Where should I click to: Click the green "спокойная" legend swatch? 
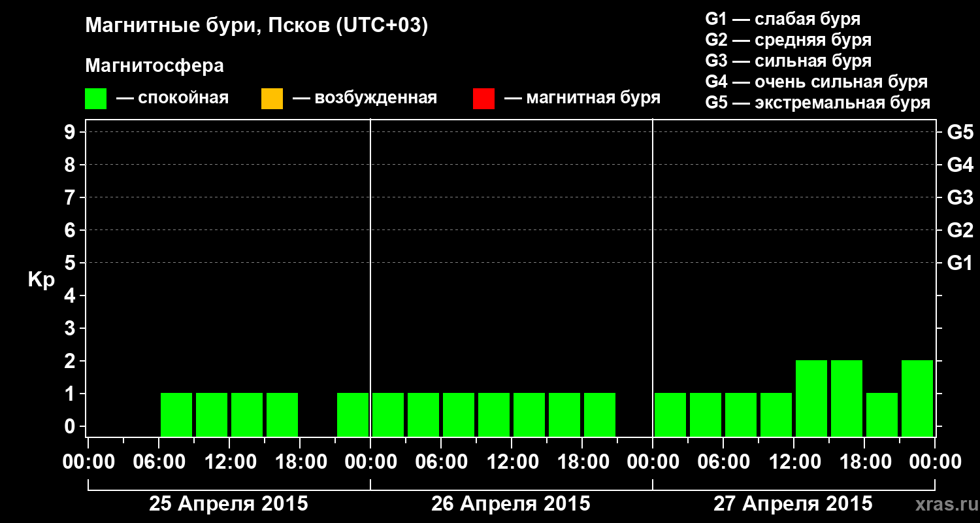coord(96,99)
